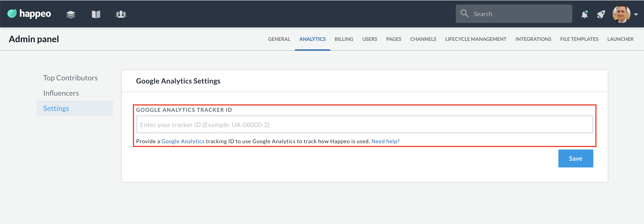Image resolution: width=644 pixels, height=224 pixels.
Task: Open the Channels stack icon in navbar
Action: 71,14
